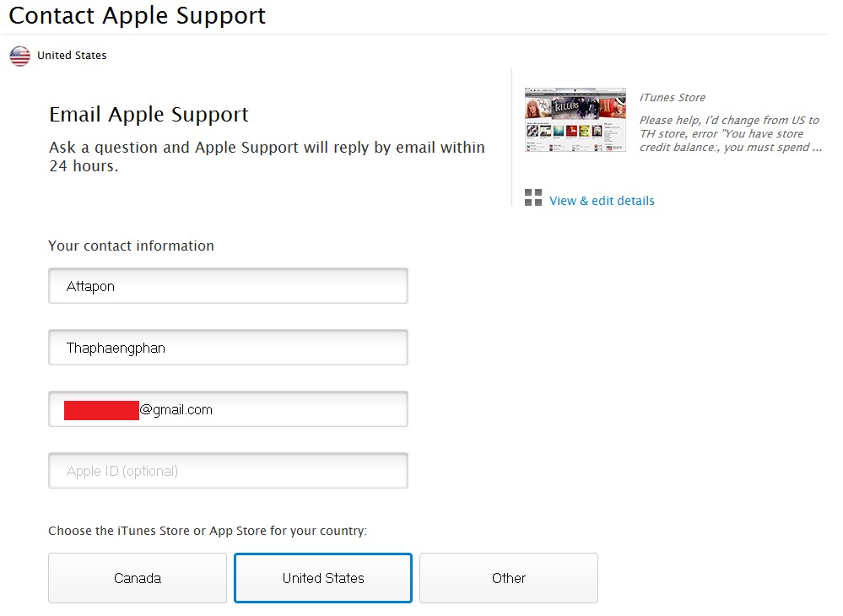Select Canada as the store country
Image resolution: width=843 pixels, height=616 pixels.
pyautogui.click(x=138, y=578)
